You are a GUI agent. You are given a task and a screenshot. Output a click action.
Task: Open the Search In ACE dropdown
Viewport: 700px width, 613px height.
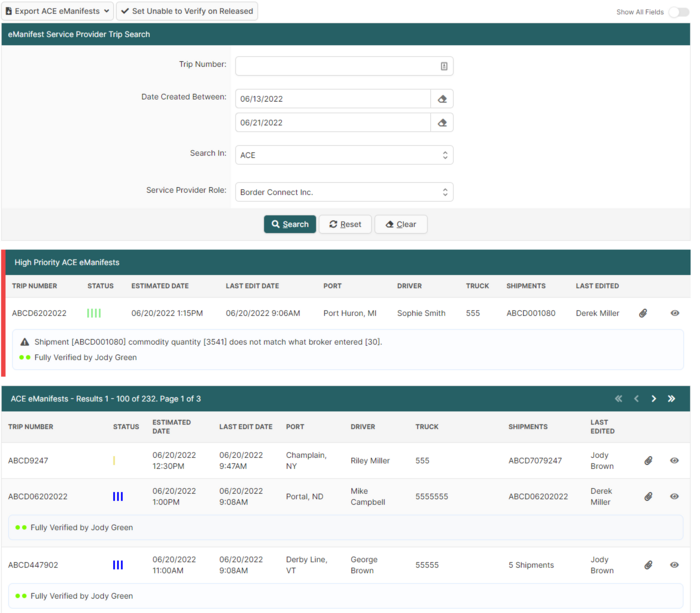(x=344, y=155)
